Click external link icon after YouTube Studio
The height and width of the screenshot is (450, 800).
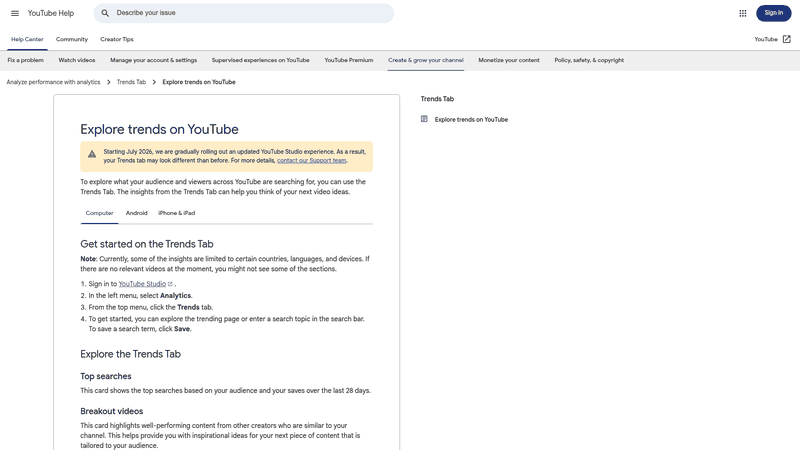(170, 284)
